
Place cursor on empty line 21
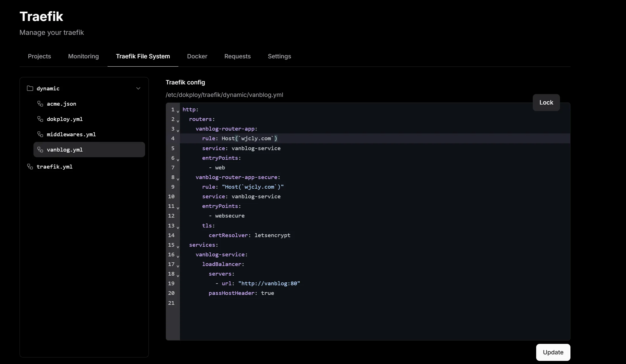pyautogui.click(x=375, y=303)
